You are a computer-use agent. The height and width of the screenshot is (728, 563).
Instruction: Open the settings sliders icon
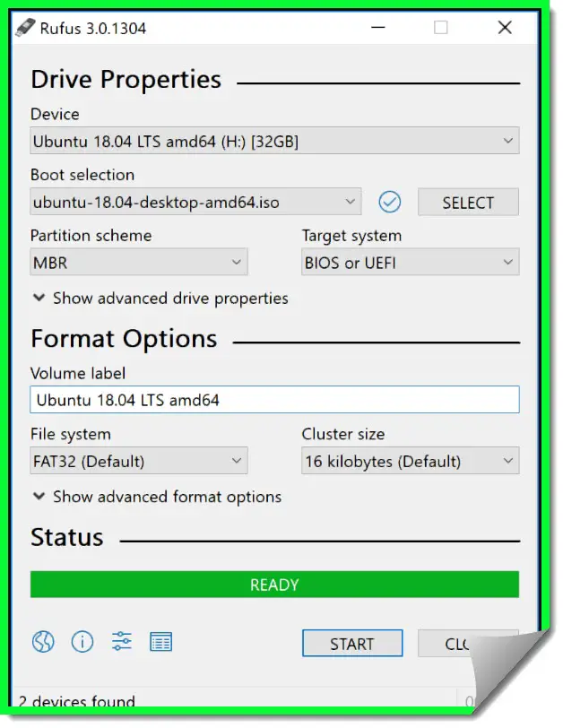pyautogui.click(x=122, y=642)
